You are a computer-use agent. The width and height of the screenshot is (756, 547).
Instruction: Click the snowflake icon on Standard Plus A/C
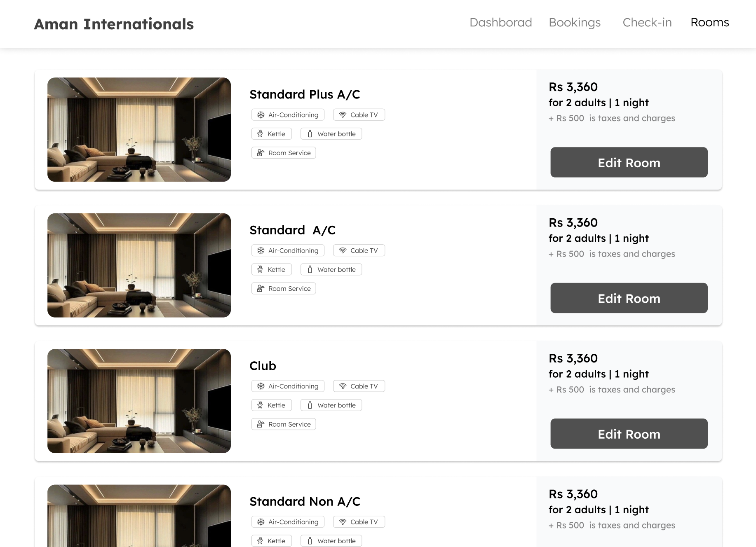tap(261, 115)
